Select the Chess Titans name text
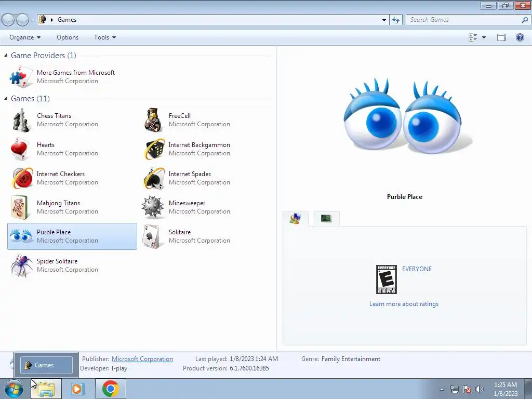 click(x=54, y=116)
